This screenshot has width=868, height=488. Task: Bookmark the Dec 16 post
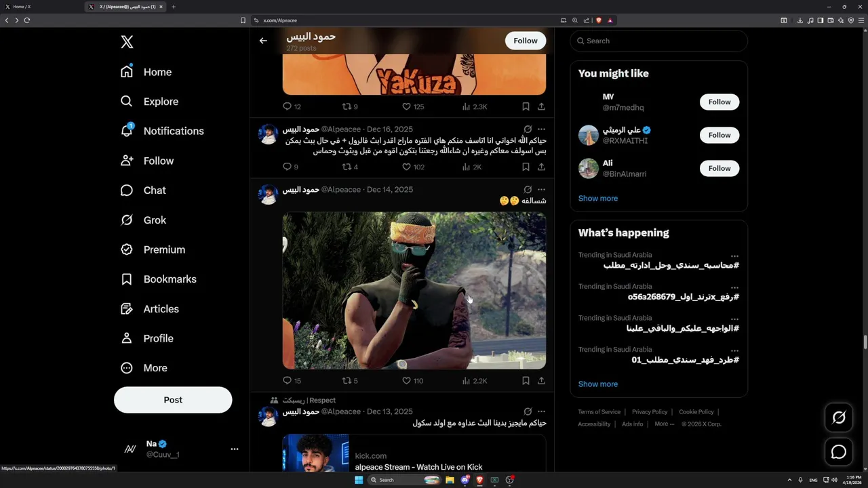(x=526, y=167)
